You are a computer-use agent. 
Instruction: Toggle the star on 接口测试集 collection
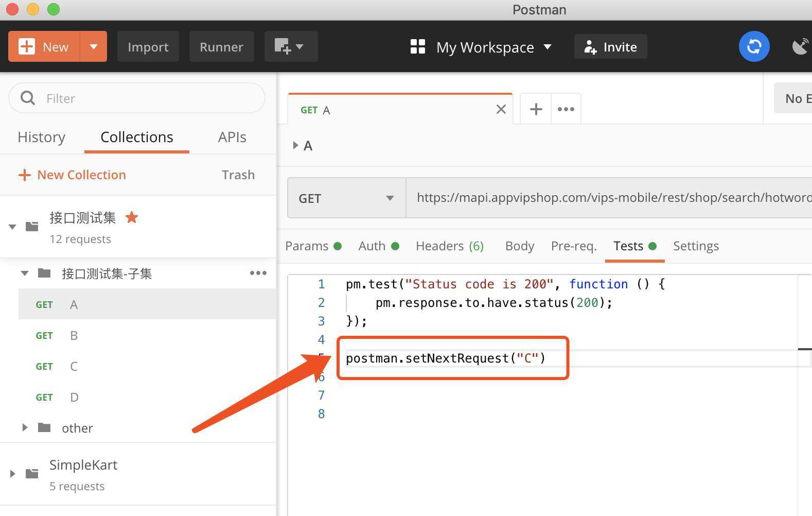[x=132, y=217]
